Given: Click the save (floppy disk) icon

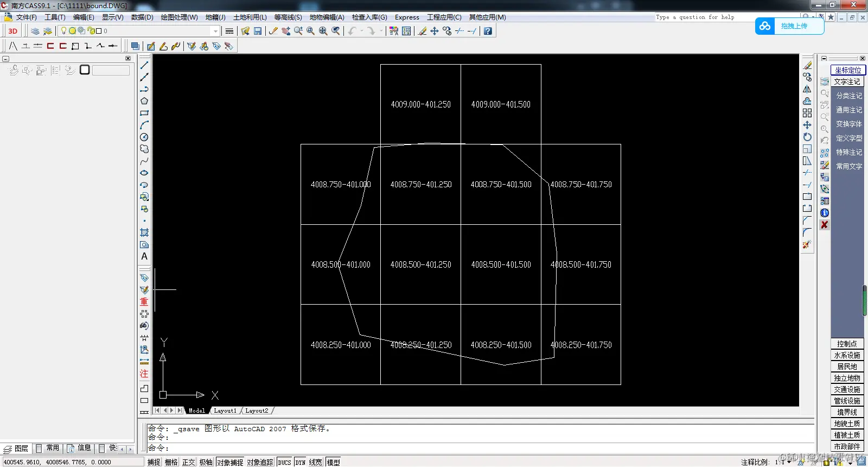Looking at the screenshot, I should 258,31.
